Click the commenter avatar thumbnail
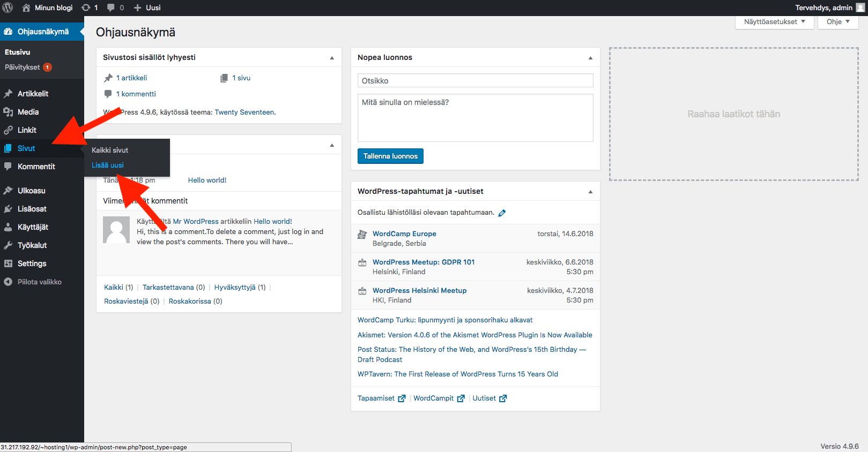 click(x=116, y=230)
